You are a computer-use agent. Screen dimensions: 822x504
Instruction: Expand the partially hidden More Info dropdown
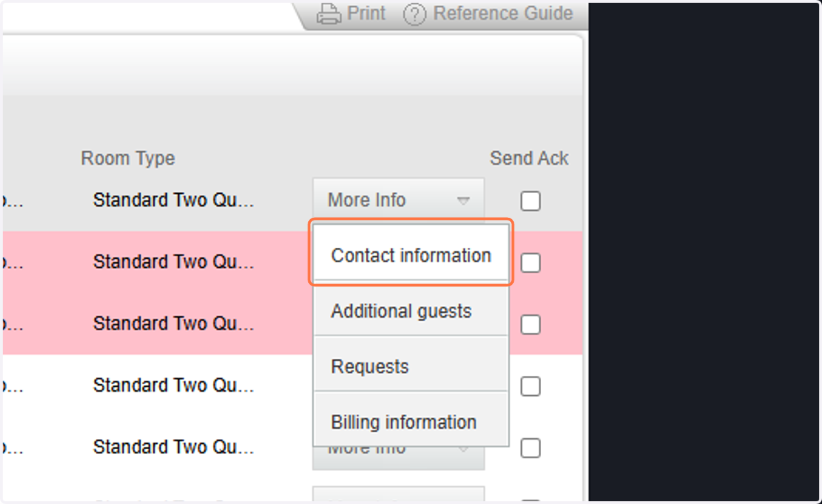click(x=399, y=457)
